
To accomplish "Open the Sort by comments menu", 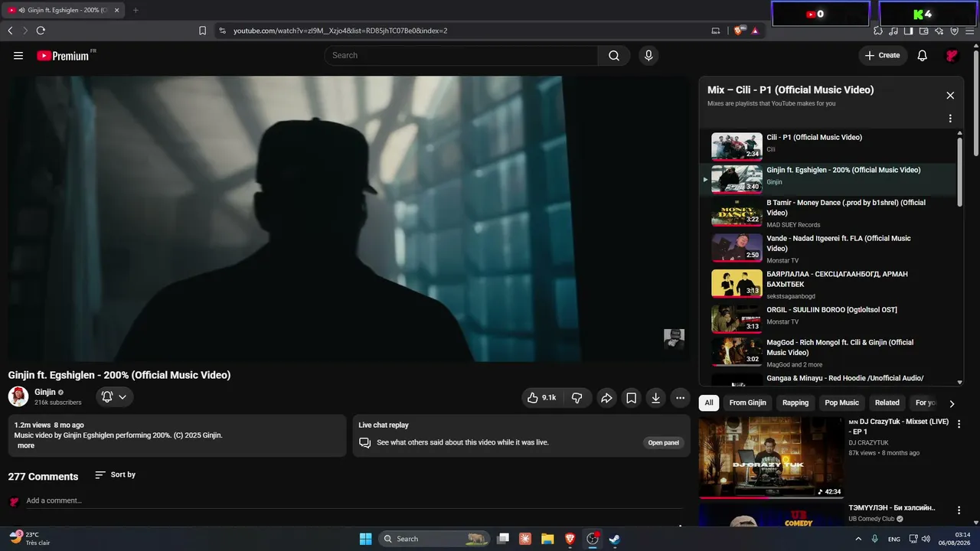I will click(115, 475).
